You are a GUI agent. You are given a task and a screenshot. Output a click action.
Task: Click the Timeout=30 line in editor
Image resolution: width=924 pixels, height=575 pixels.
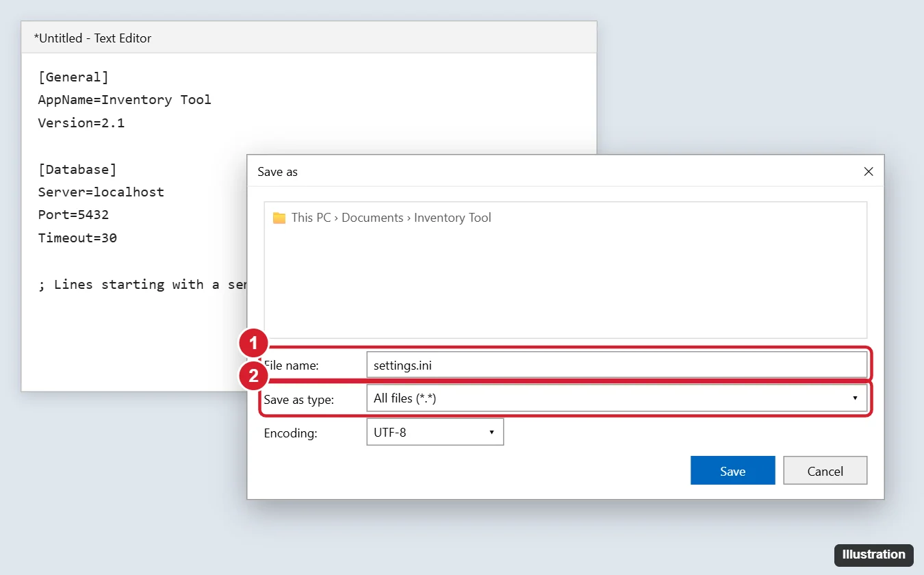77,238
